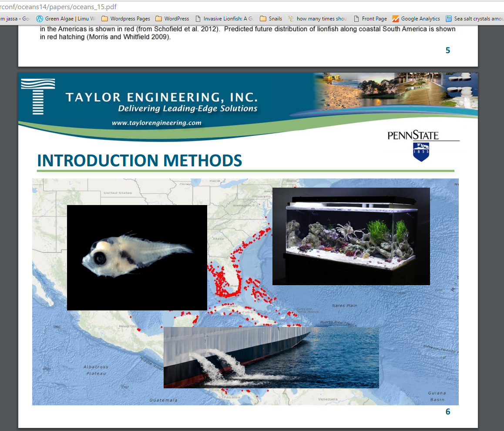Viewport: 504px width, 431px height.
Task: Click the page number 5
Action: coord(448,50)
